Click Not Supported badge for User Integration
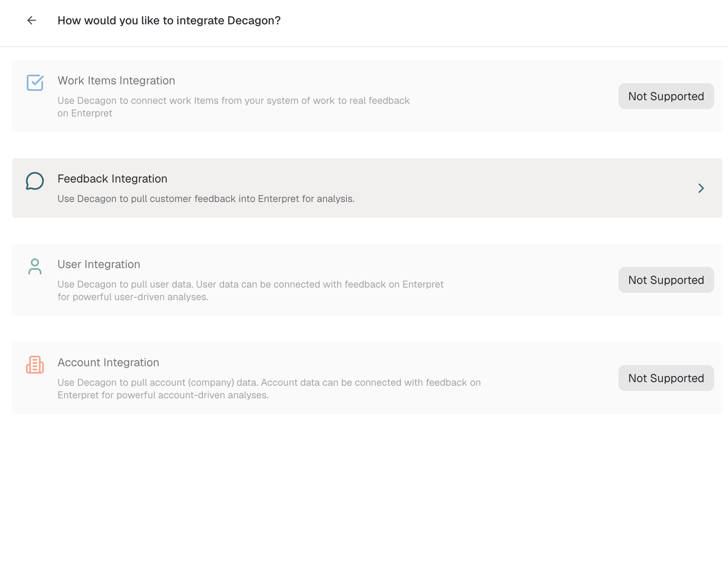 [666, 280]
